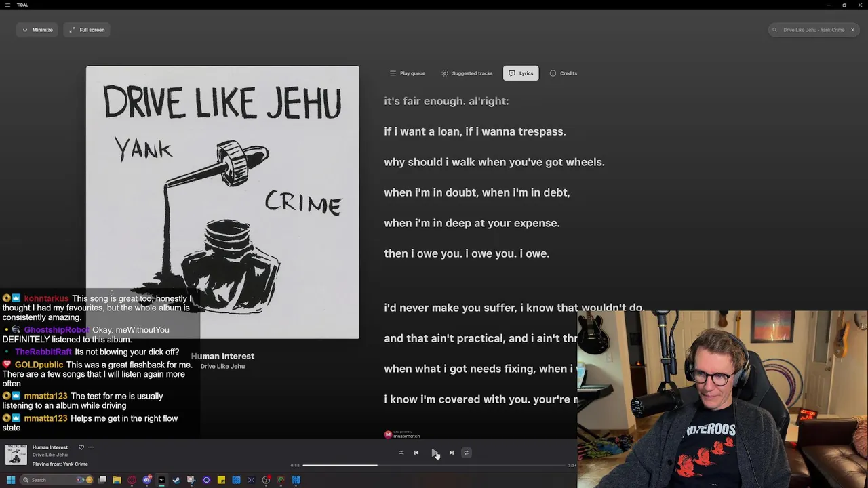
Task: Skip to the next track
Action: pos(452,453)
